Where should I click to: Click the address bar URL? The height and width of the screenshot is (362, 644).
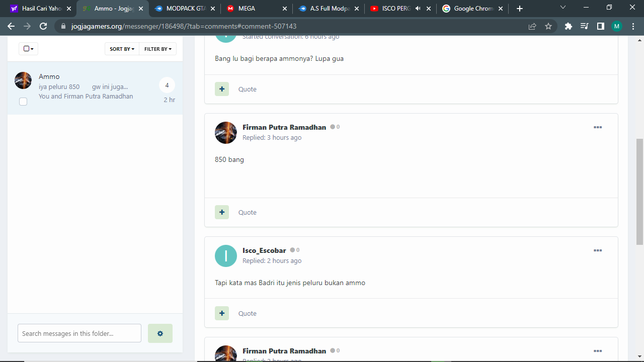point(184,26)
